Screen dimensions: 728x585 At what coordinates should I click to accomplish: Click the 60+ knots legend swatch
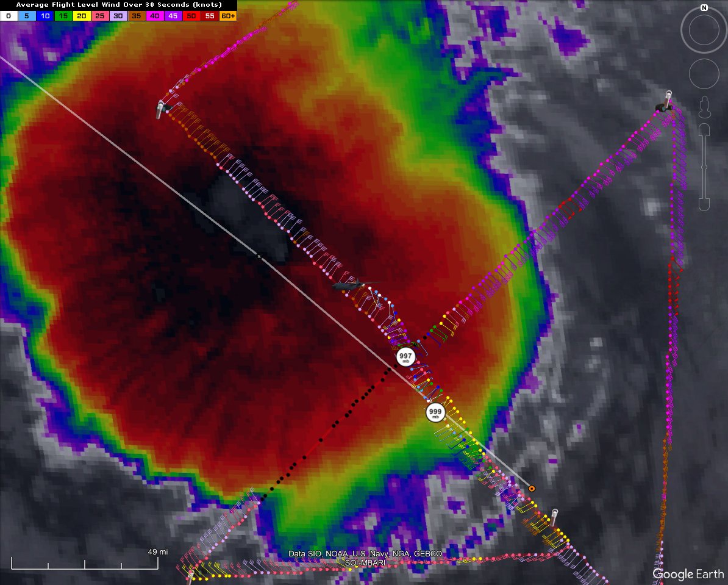coord(227,16)
